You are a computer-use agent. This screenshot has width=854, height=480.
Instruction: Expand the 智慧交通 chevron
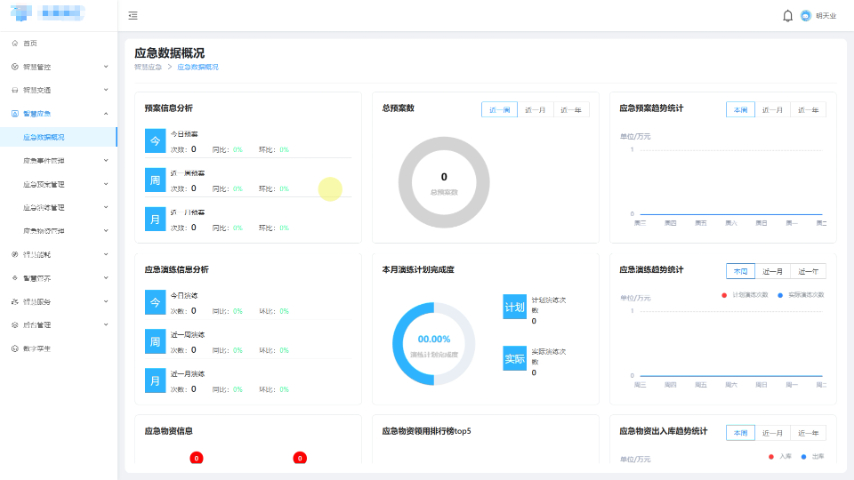click(x=106, y=90)
